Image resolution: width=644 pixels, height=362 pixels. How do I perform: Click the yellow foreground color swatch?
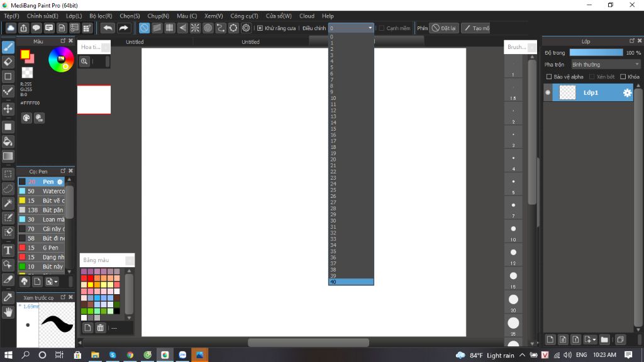coord(25,54)
